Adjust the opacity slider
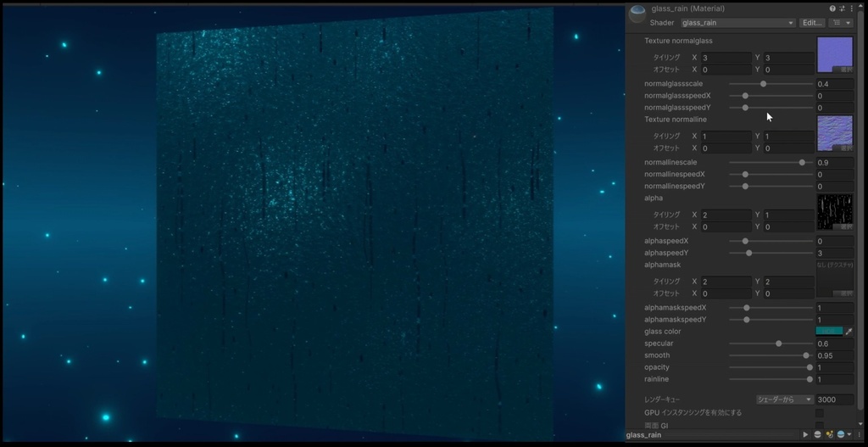This screenshot has width=868, height=447. (x=771, y=367)
